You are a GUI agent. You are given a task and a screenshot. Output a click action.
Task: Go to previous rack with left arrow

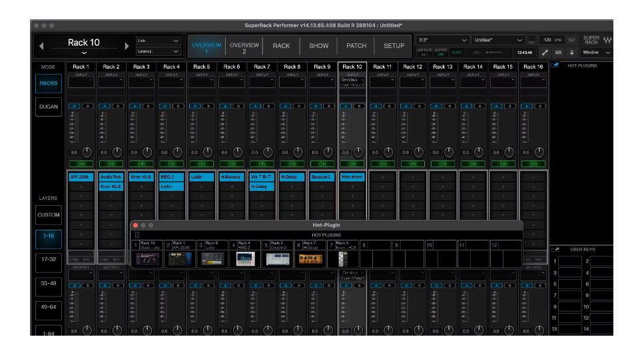(x=41, y=47)
